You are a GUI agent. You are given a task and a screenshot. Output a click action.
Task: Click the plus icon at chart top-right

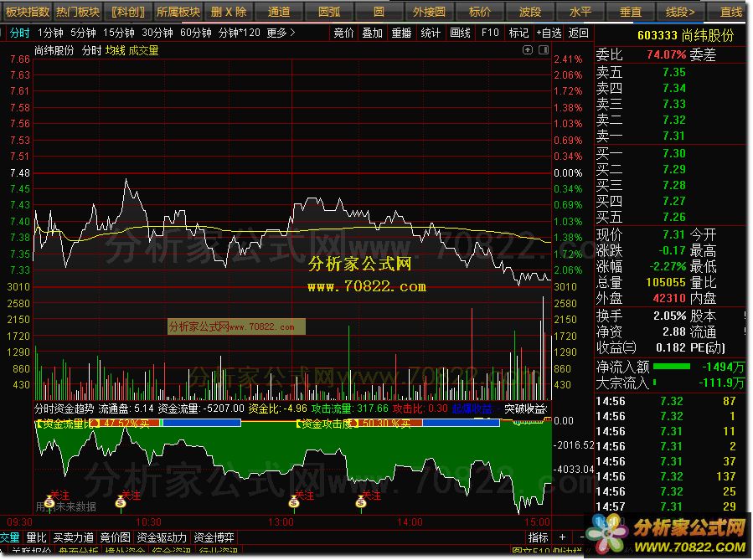(528, 50)
